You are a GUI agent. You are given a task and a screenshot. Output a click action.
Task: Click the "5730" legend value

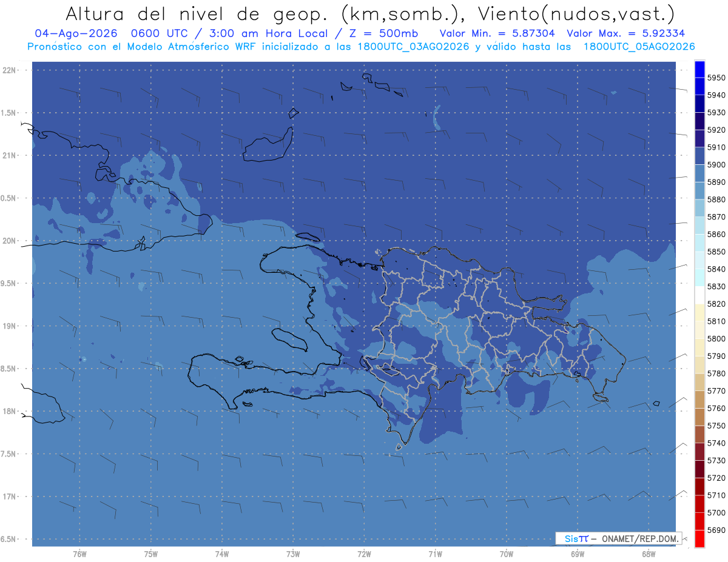716,461
